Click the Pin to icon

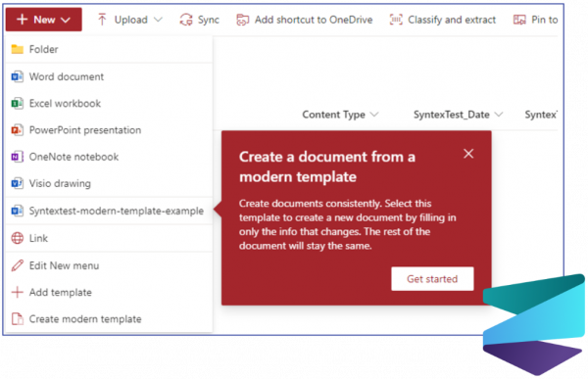click(519, 20)
